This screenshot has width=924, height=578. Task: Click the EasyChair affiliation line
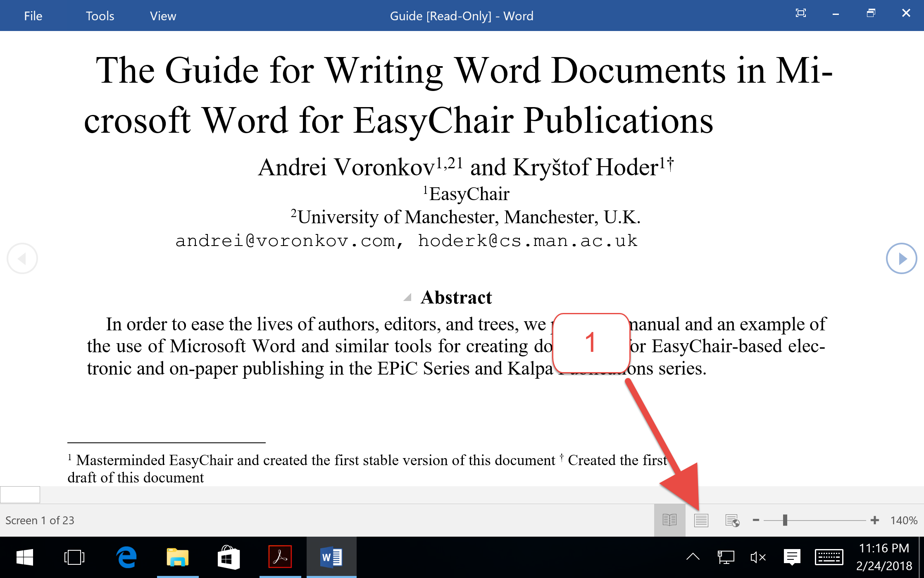(467, 193)
